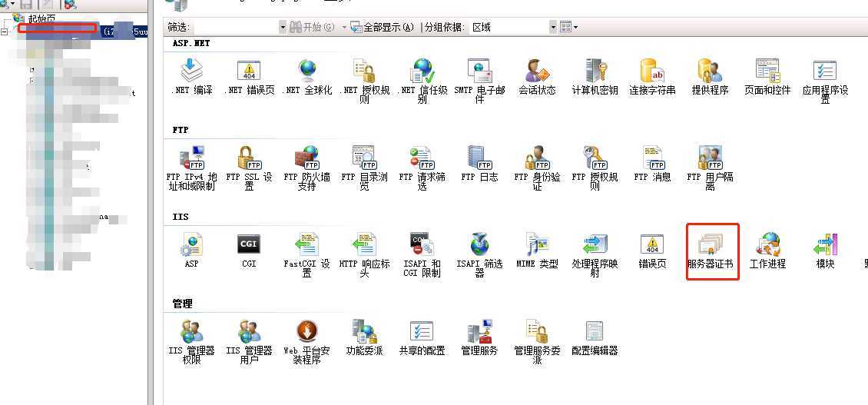Open FTP 日志 feature

click(x=479, y=164)
